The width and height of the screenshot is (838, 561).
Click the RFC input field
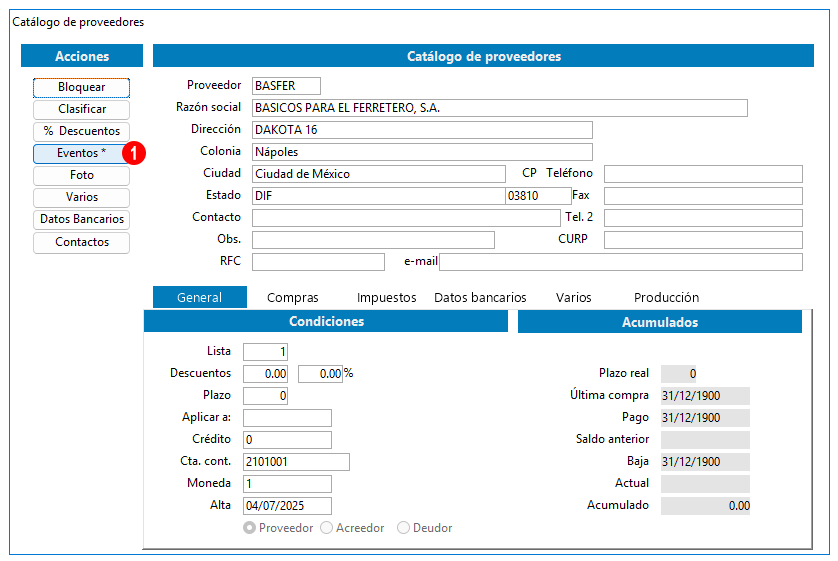318,262
